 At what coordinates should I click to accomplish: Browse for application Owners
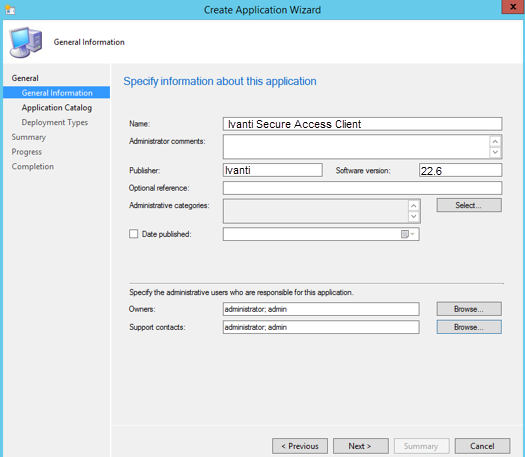click(x=469, y=309)
